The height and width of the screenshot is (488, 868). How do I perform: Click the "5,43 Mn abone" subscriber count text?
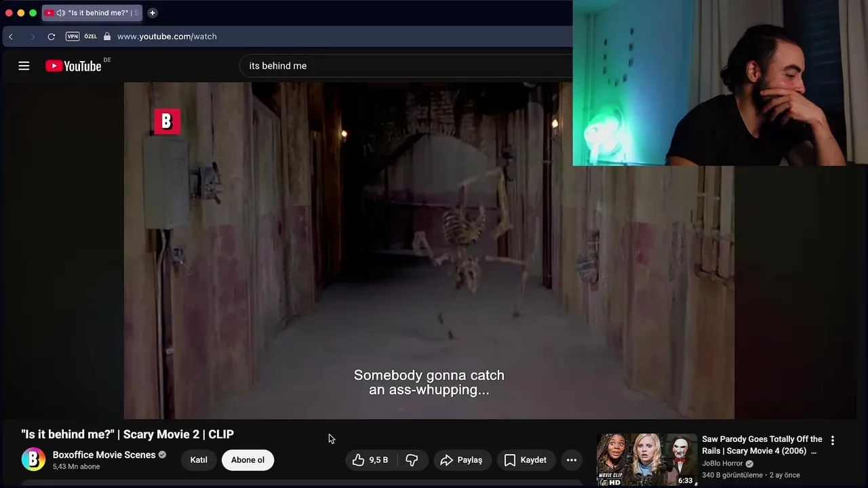click(76, 467)
